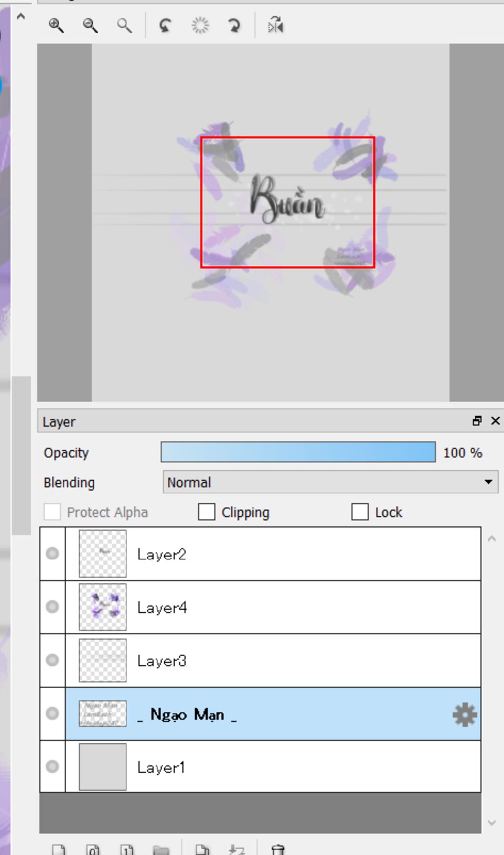Open the Blending mode dropdown
This screenshot has width=504, height=855.
(330, 482)
